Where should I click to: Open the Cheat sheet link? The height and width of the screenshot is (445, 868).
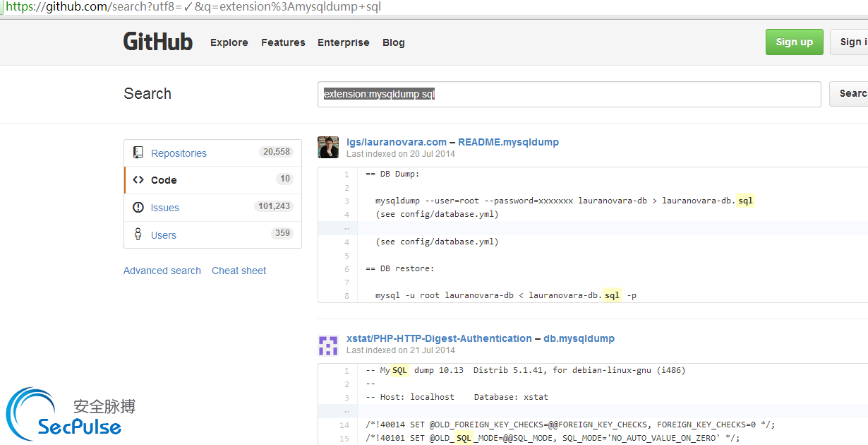click(239, 271)
